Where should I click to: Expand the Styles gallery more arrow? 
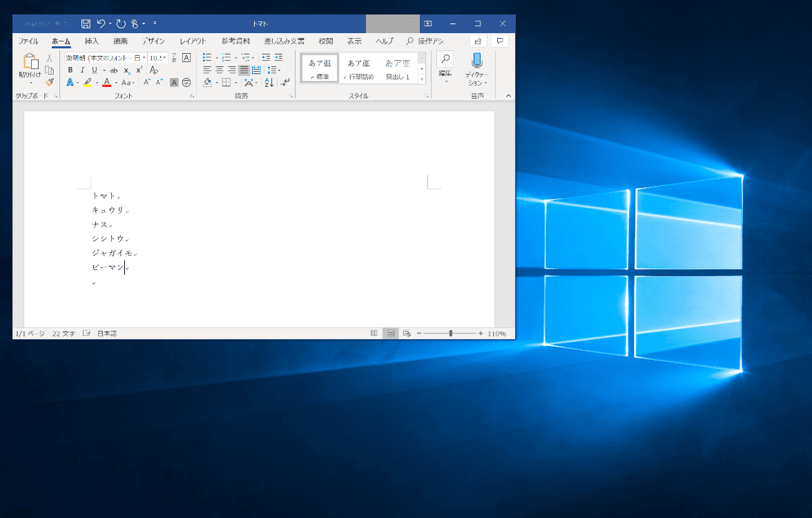422,80
